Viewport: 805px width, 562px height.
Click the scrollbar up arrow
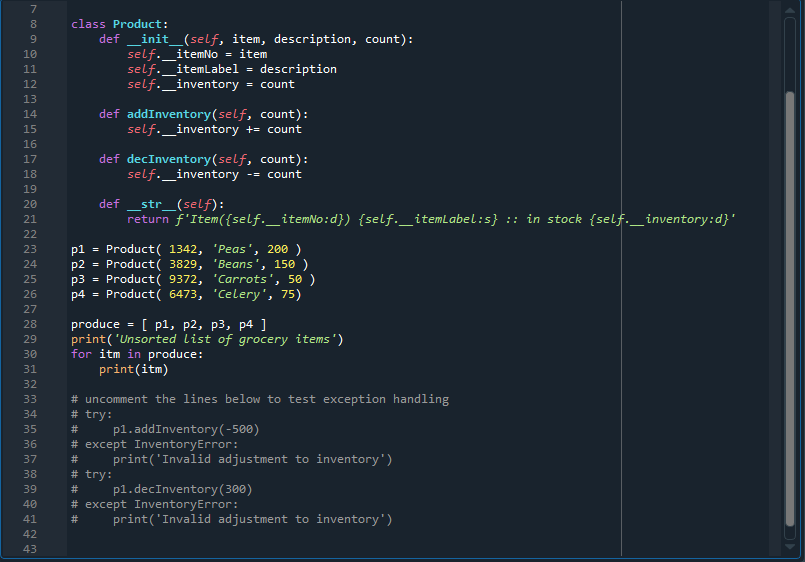(790, 9)
